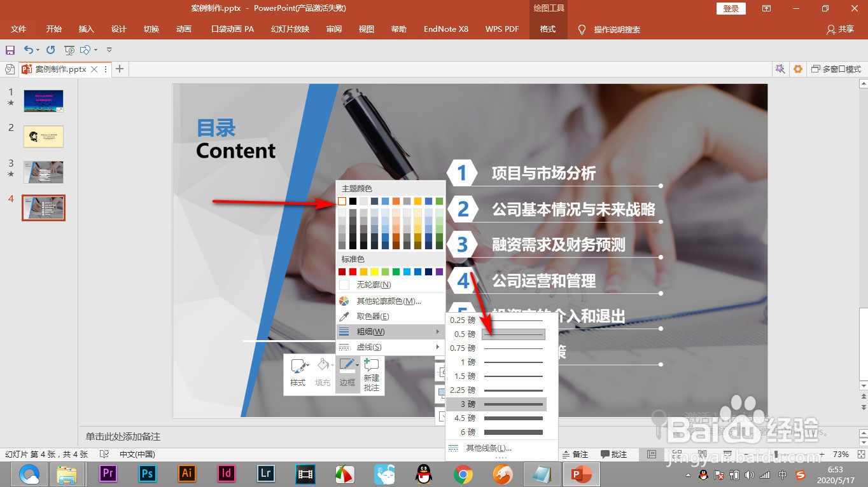Open ribbon display options icon in title bar
Viewport: 868px width, 487px height.
point(767,8)
